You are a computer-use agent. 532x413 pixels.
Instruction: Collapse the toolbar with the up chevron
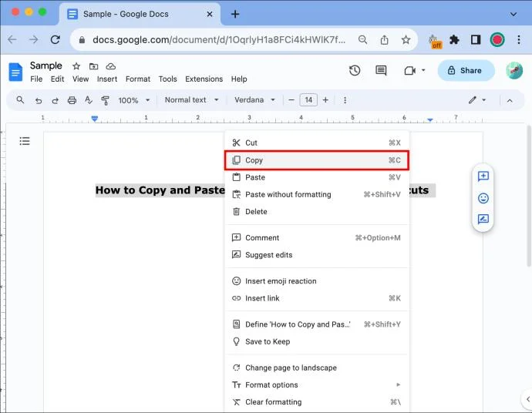510,101
